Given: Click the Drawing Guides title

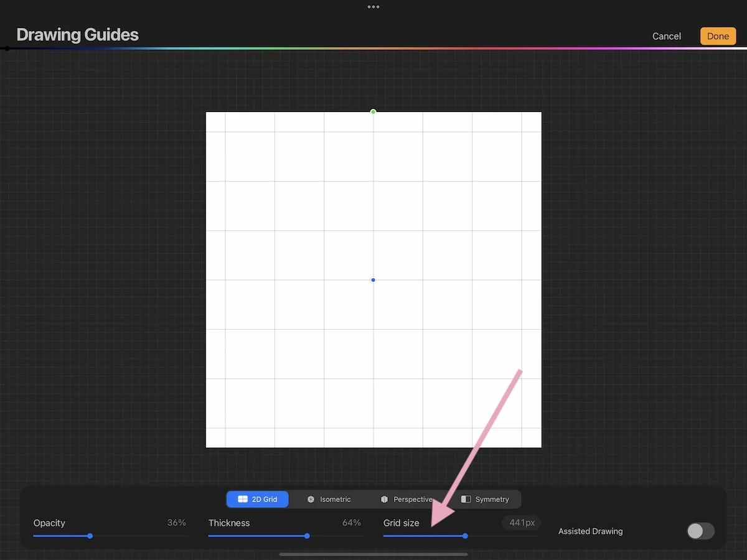Looking at the screenshot, I should (77, 35).
